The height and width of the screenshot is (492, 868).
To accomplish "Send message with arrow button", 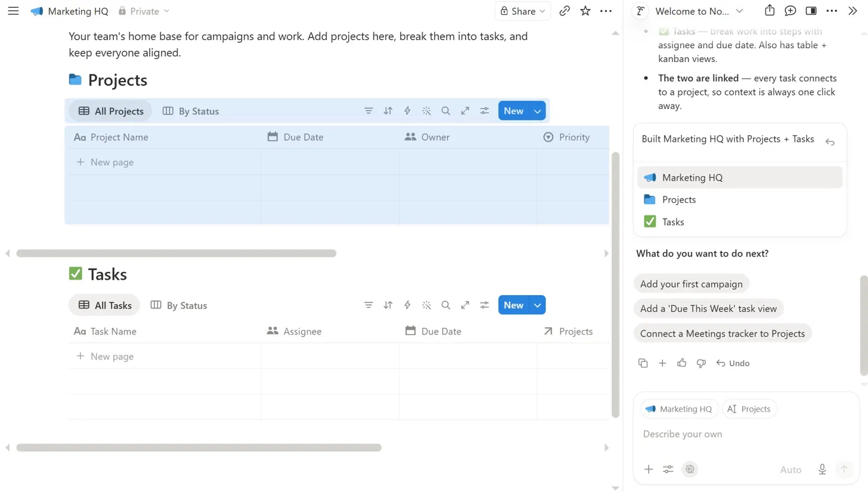I will [x=844, y=469].
